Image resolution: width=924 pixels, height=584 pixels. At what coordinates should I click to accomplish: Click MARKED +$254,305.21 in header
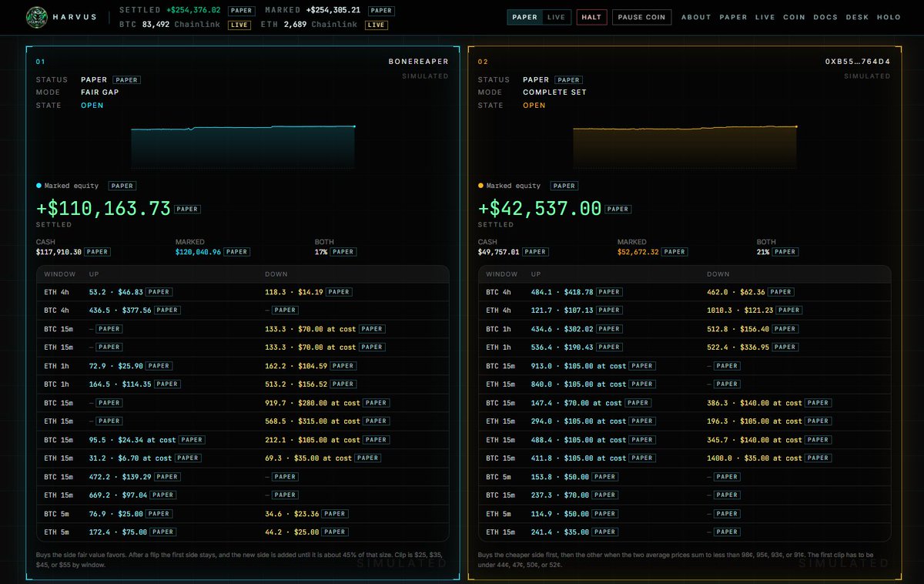click(313, 11)
